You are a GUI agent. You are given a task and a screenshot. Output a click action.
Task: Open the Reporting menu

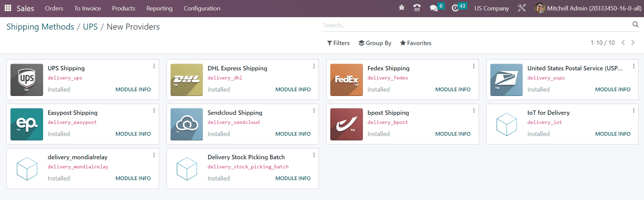point(159,8)
